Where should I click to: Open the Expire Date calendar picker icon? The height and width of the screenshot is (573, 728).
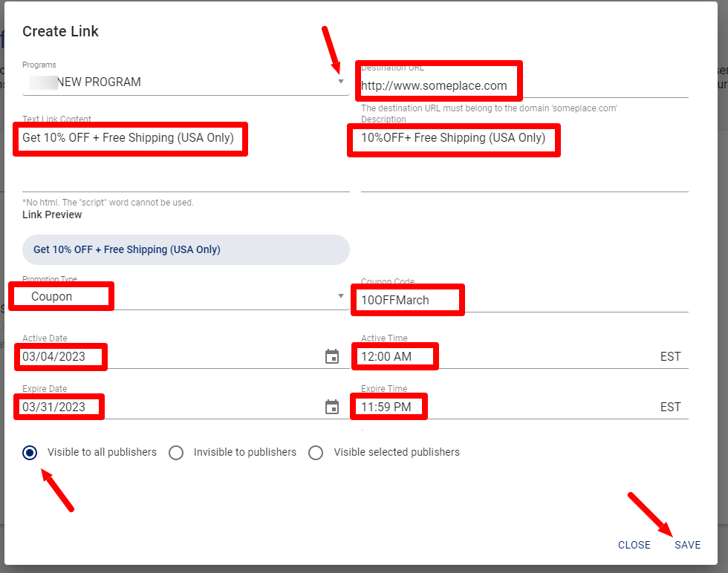tap(332, 407)
